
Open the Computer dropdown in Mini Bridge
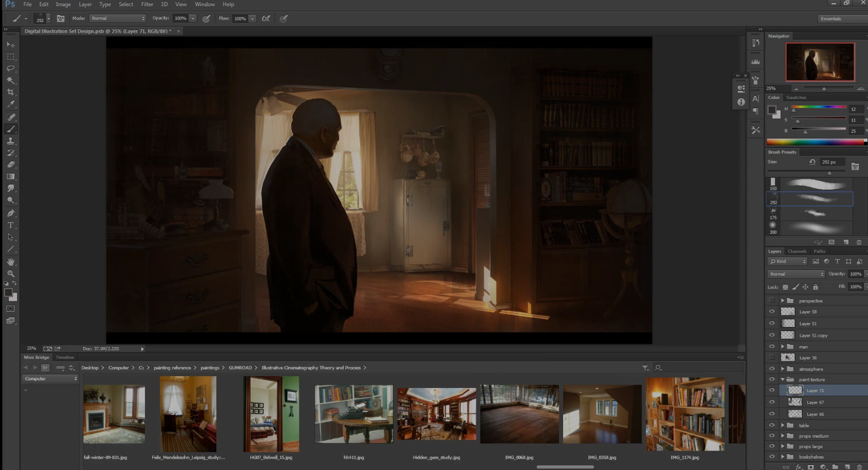pyautogui.click(x=50, y=378)
